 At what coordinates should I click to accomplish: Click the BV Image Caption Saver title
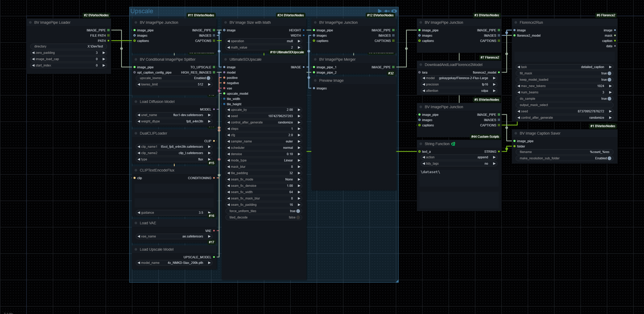click(x=540, y=133)
